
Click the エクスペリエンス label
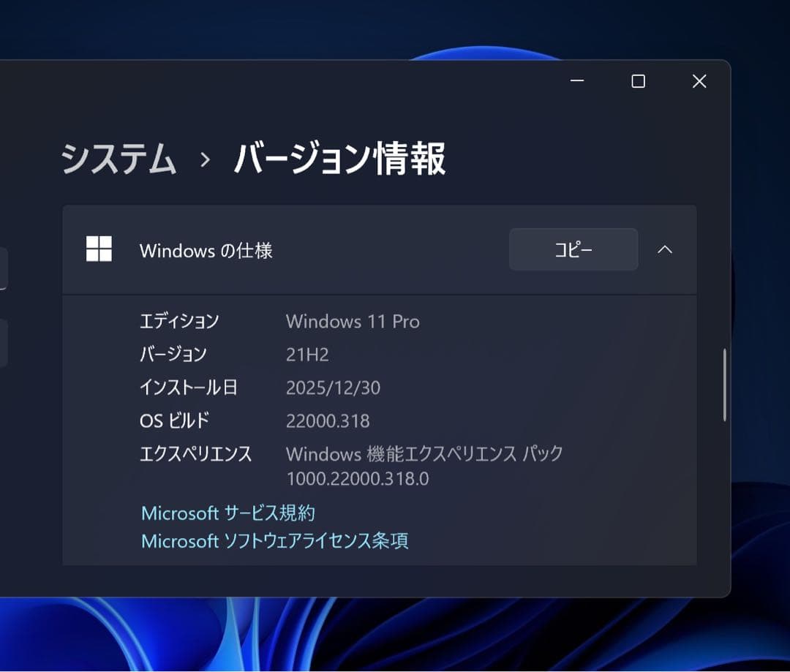(195, 454)
